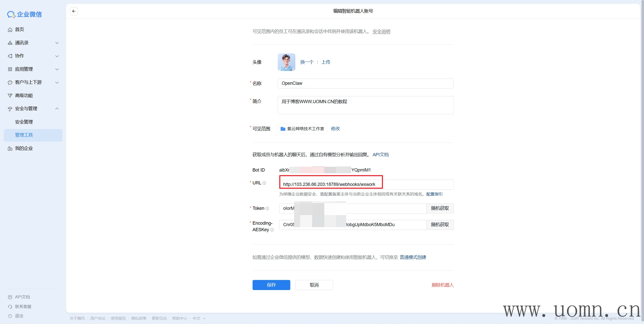Click the 企业微信 logo
This screenshot has width=644, height=324.
point(24,14)
